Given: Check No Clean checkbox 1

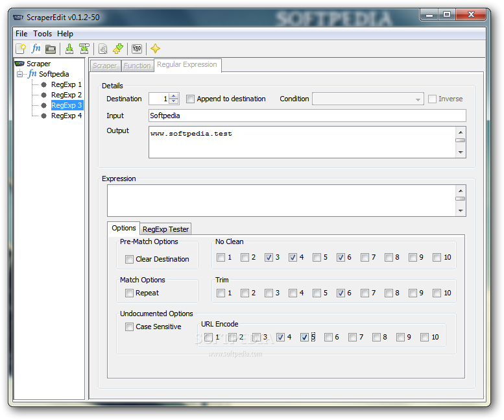Looking at the screenshot, I should [221, 257].
